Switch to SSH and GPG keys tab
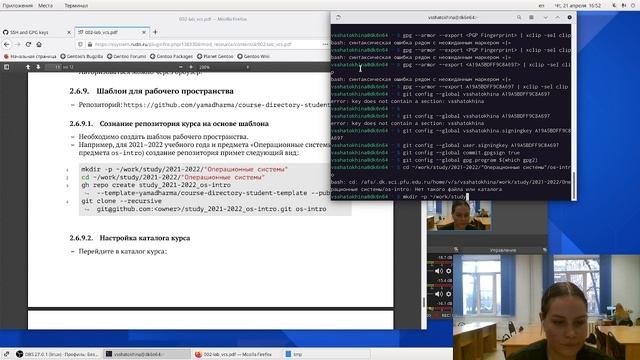Image resolution: width=640 pixels, height=360 pixels. tap(37, 32)
